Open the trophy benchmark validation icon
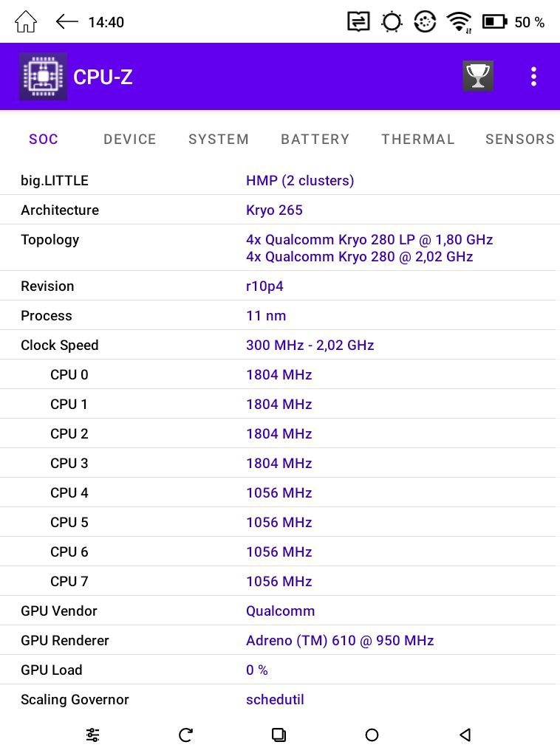The width and height of the screenshot is (560, 756). coord(477,76)
